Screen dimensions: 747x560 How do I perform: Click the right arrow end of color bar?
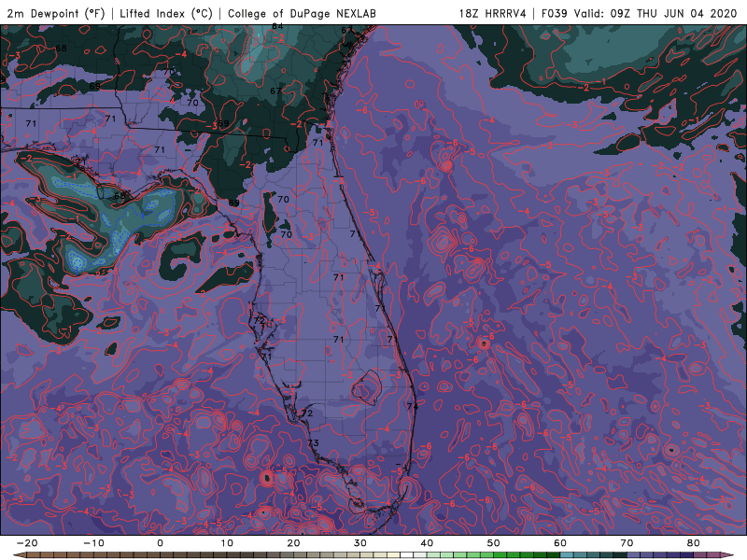click(x=727, y=555)
